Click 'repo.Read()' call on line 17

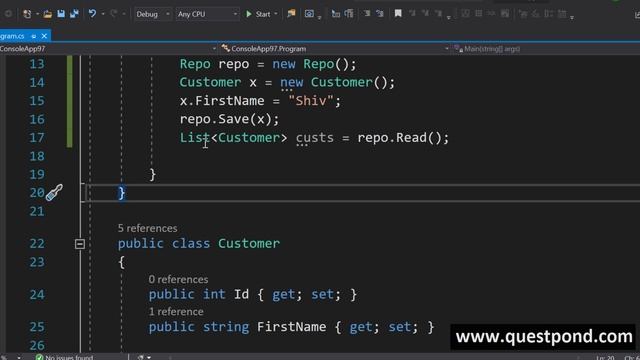tap(399, 138)
